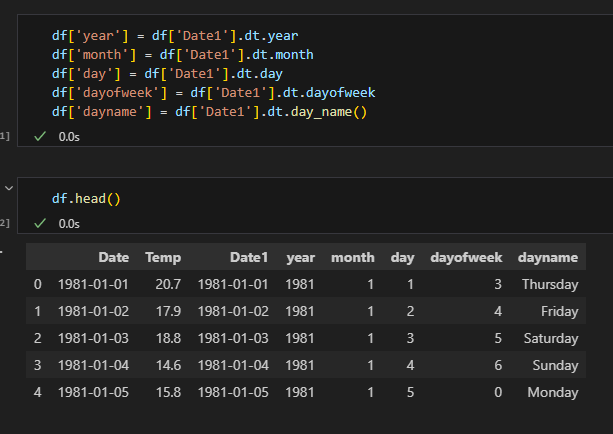The height and width of the screenshot is (434, 613).
Task: Click the df['dayname'] day_name() code line
Action: pyautogui.click(x=210, y=112)
